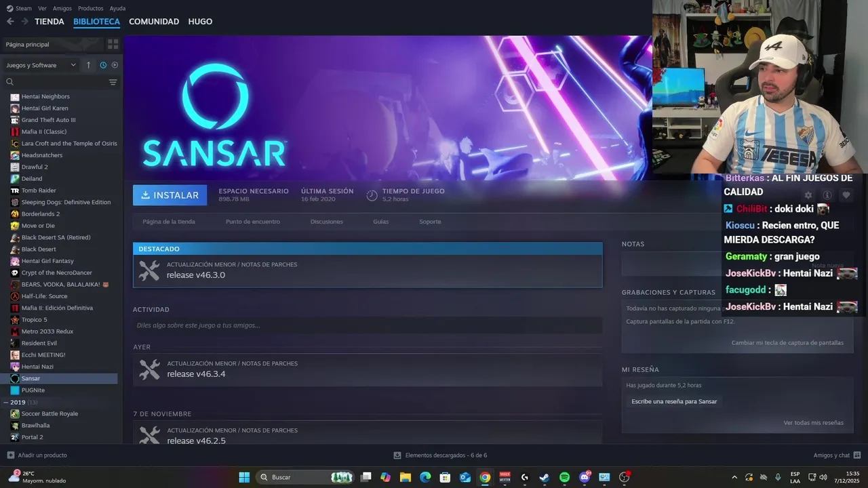Toggle sort direction arrow in library
868x488 pixels.
coord(88,65)
